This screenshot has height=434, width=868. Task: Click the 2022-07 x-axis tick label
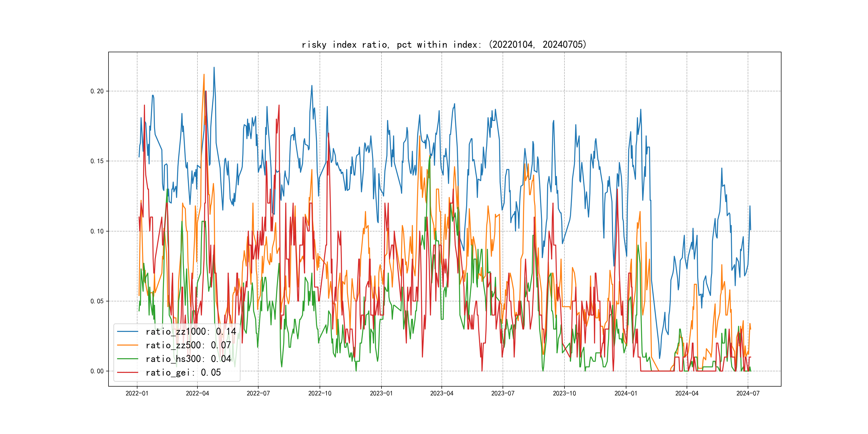258,393
